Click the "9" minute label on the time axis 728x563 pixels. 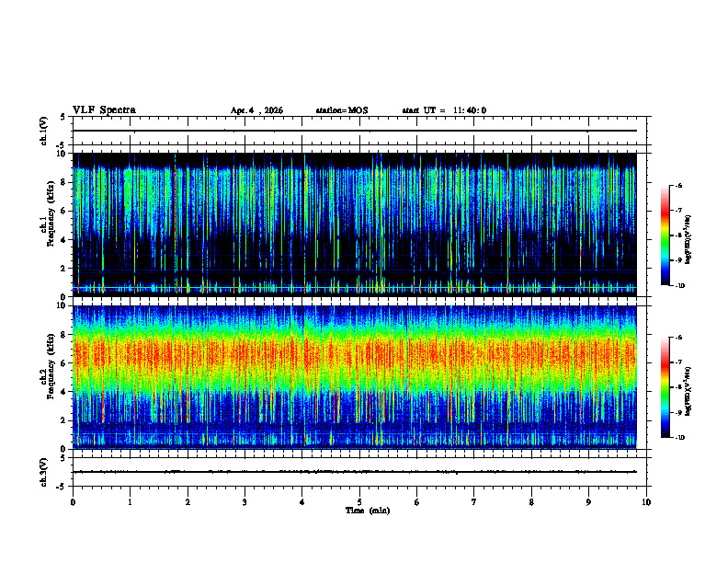click(x=588, y=502)
